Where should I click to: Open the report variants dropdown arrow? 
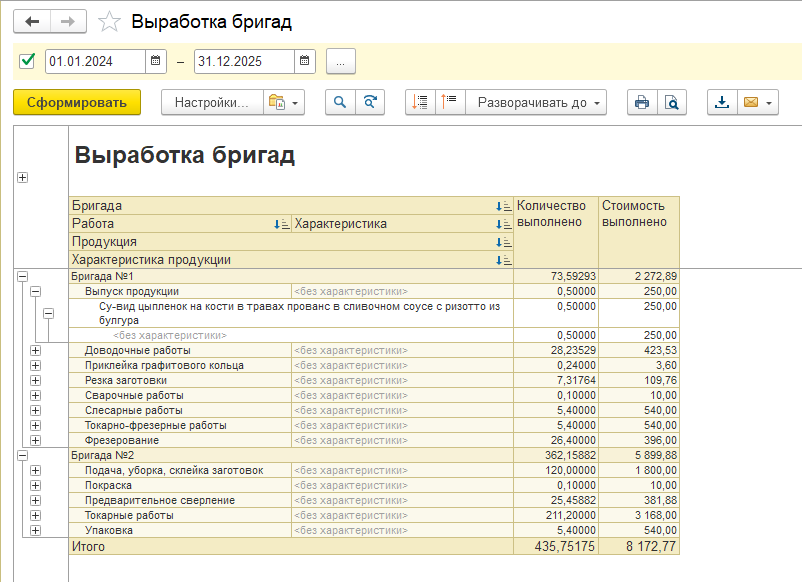tap(295, 103)
